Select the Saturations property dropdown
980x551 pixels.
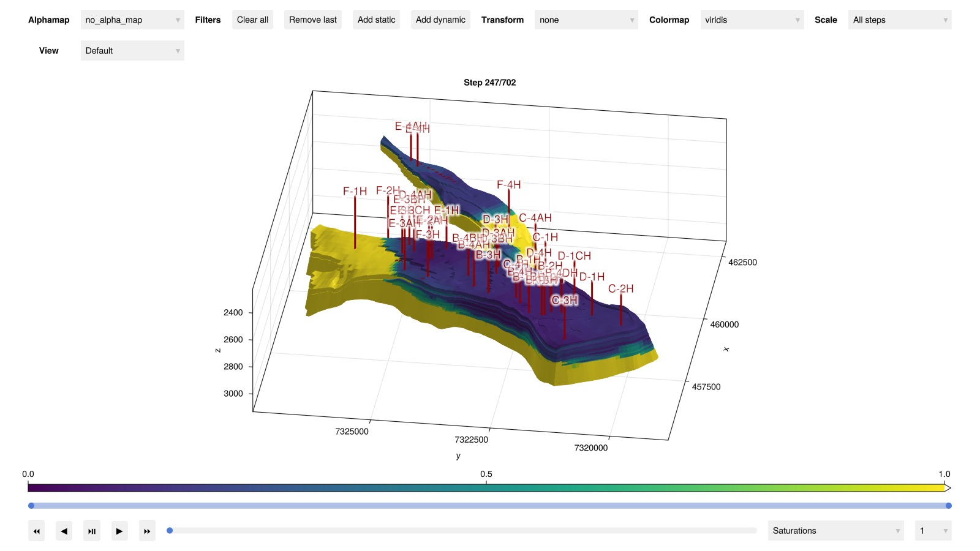835,531
